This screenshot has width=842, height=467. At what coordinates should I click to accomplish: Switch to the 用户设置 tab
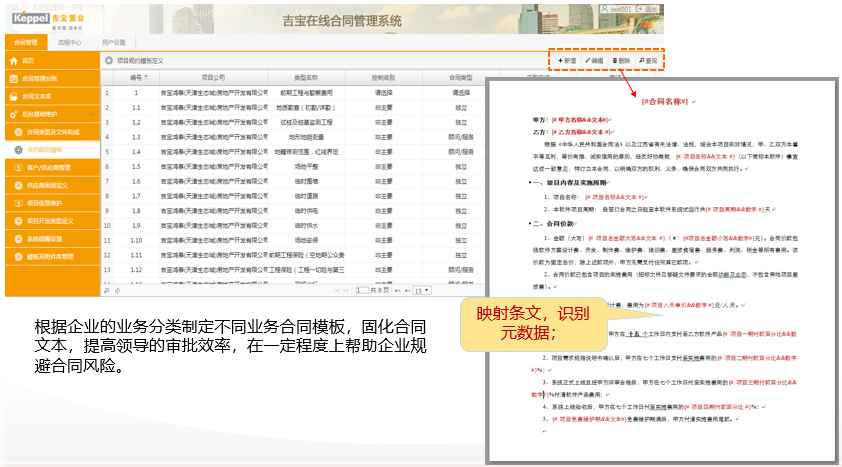pyautogui.click(x=114, y=42)
